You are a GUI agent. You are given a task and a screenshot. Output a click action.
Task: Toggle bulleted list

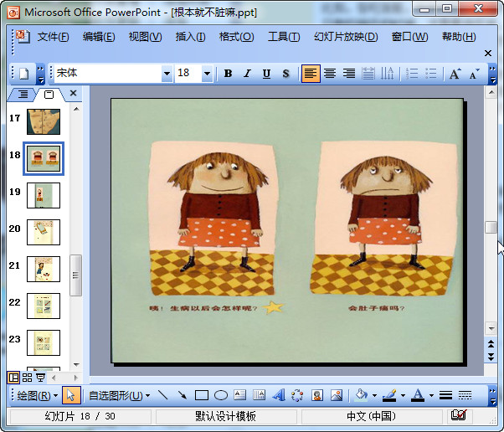click(x=430, y=74)
